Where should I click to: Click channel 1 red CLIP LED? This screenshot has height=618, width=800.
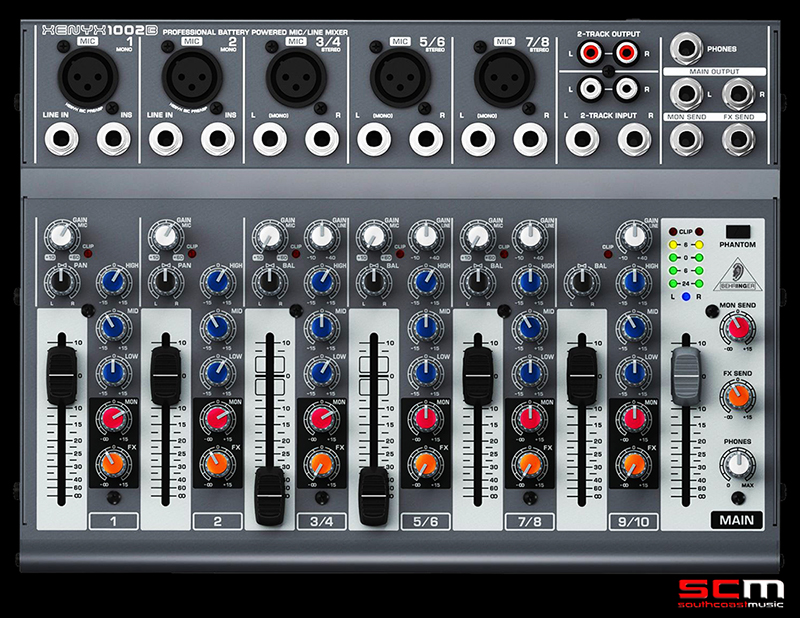point(88,254)
